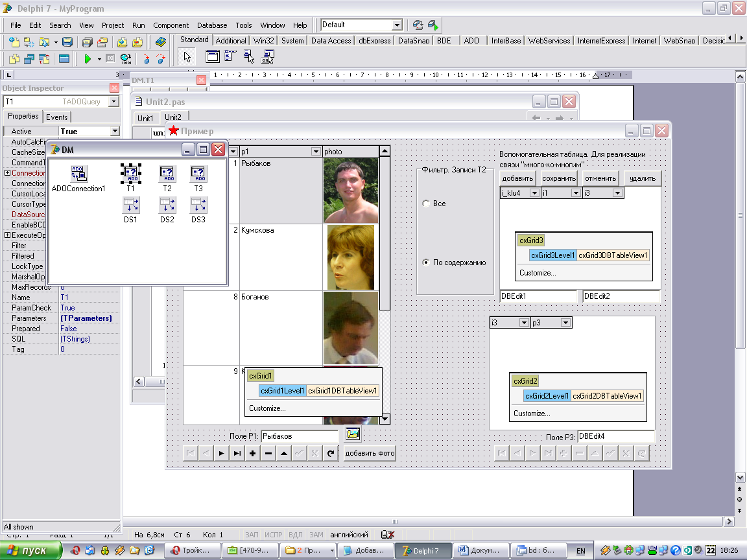Image resolution: width=747 pixels, height=560 pixels.
Task: Click the Кумскова photo thumbnail
Action: 351,257
